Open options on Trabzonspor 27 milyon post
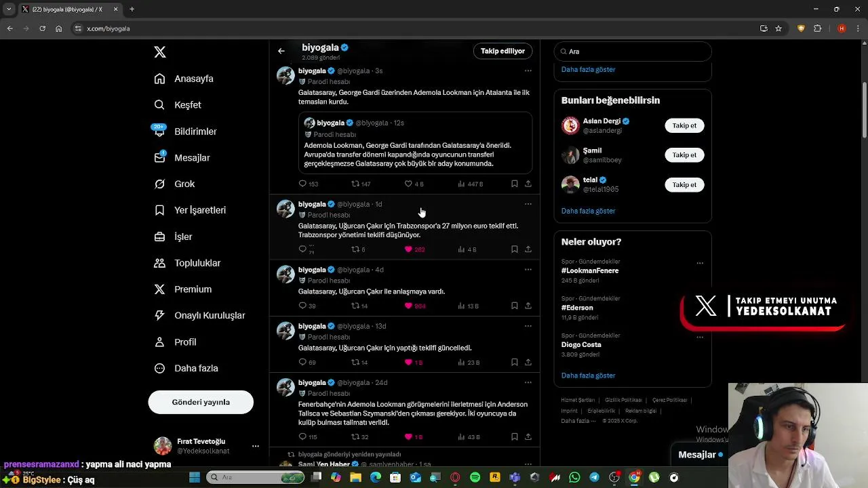 [528, 204]
